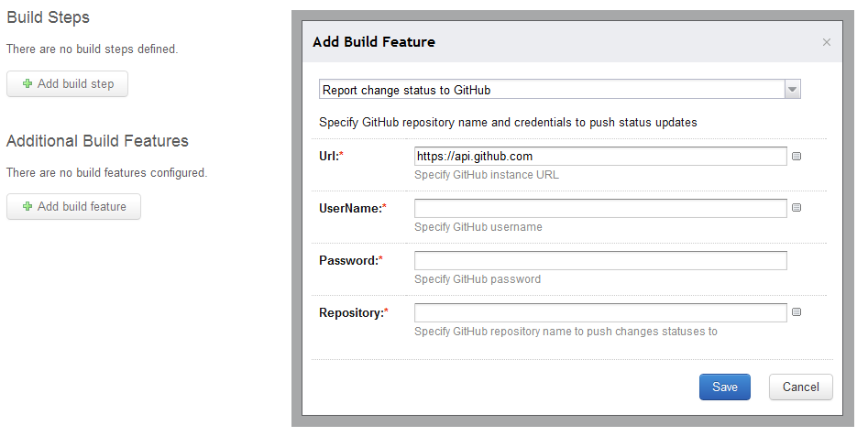
Task: Click the 'Repository:' field label
Action: coord(351,313)
